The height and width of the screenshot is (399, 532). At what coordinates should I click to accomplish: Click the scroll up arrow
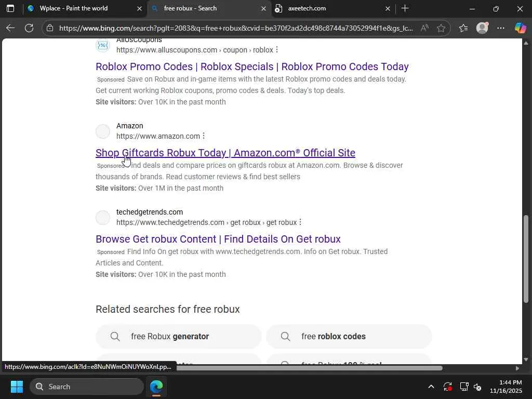pyautogui.click(x=526, y=43)
